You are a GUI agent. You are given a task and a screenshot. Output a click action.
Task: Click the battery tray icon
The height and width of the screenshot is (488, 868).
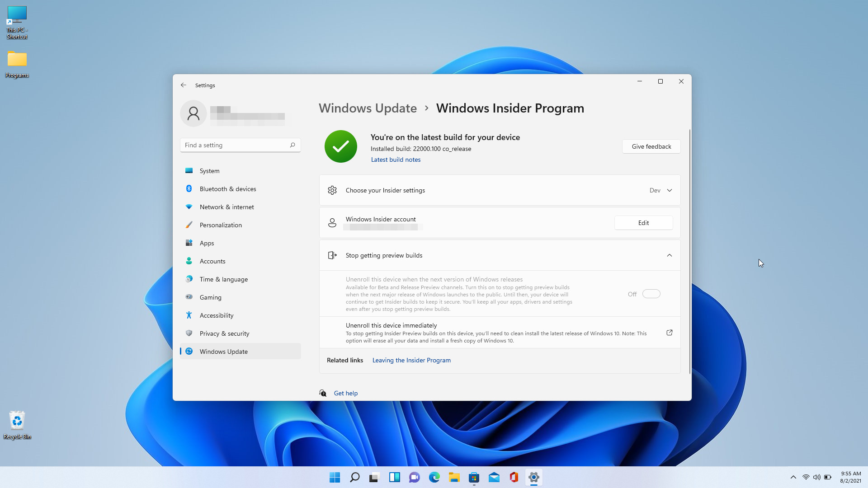coord(828,477)
